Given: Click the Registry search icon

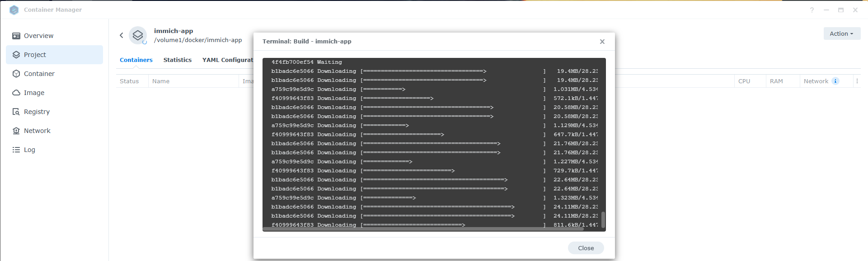Looking at the screenshot, I should click(x=16, y=112).
